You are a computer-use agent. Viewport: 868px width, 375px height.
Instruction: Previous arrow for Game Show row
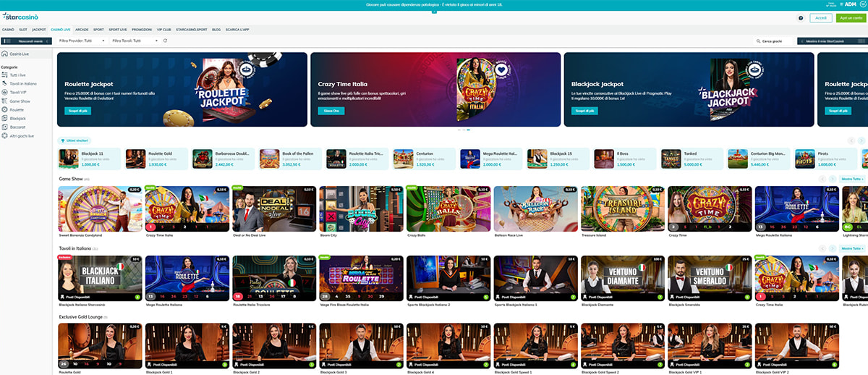click(822, 179)
